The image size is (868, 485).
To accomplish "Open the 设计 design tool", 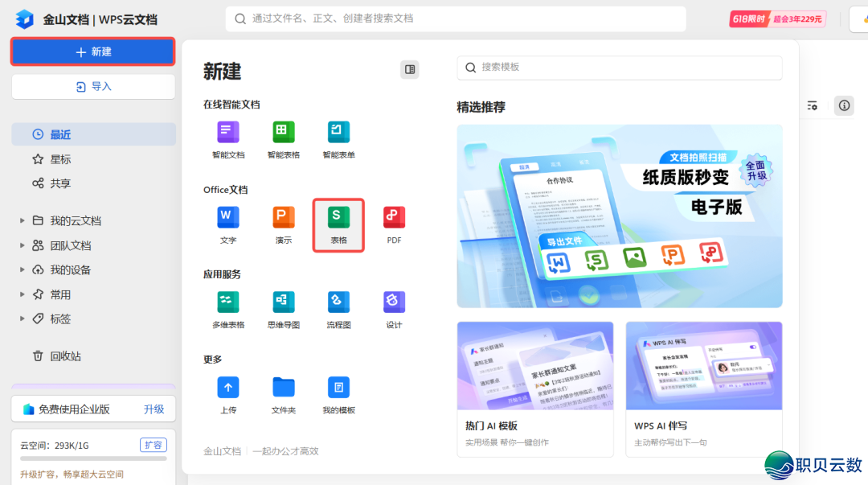I will pos(394,310).
